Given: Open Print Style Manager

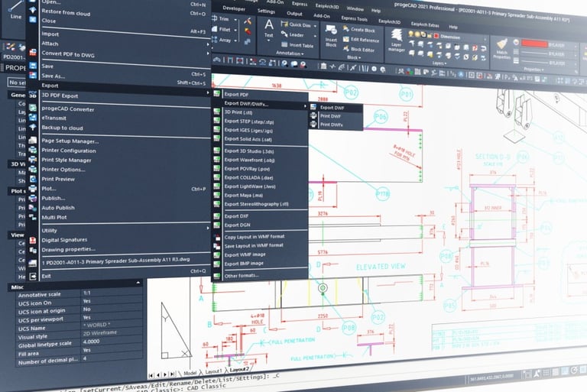Looking at the screenshot, I should click(66, 160).
